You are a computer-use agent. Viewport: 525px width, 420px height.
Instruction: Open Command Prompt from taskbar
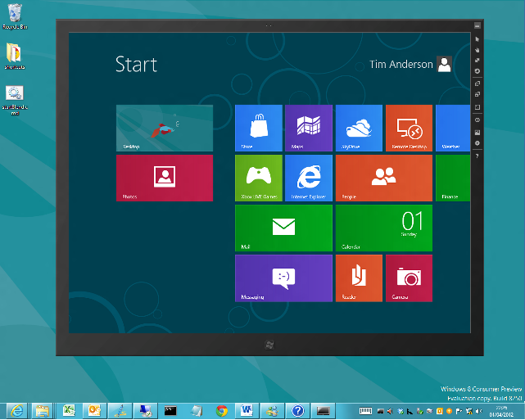click(x=170, y=411)
